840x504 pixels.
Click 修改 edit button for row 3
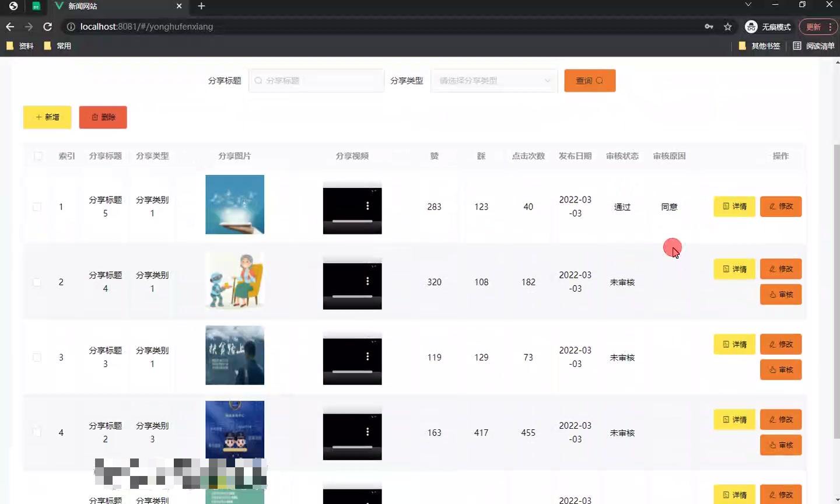(780, 344)
